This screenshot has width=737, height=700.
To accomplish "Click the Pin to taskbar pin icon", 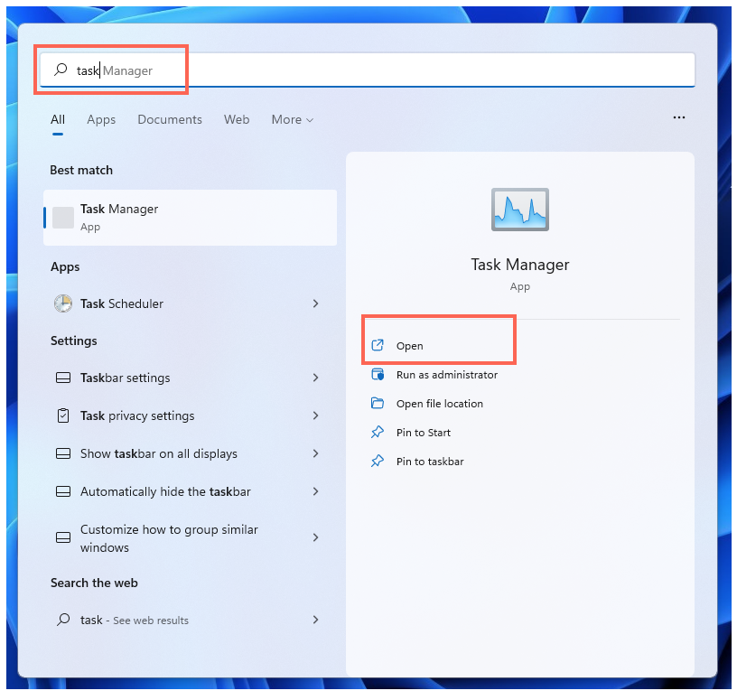I will click(378, 462).
